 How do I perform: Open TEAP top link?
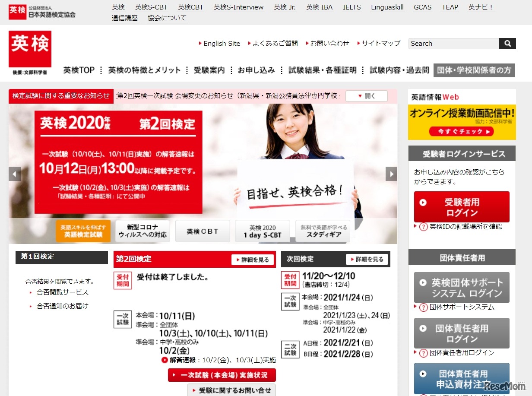coord(450,7)
